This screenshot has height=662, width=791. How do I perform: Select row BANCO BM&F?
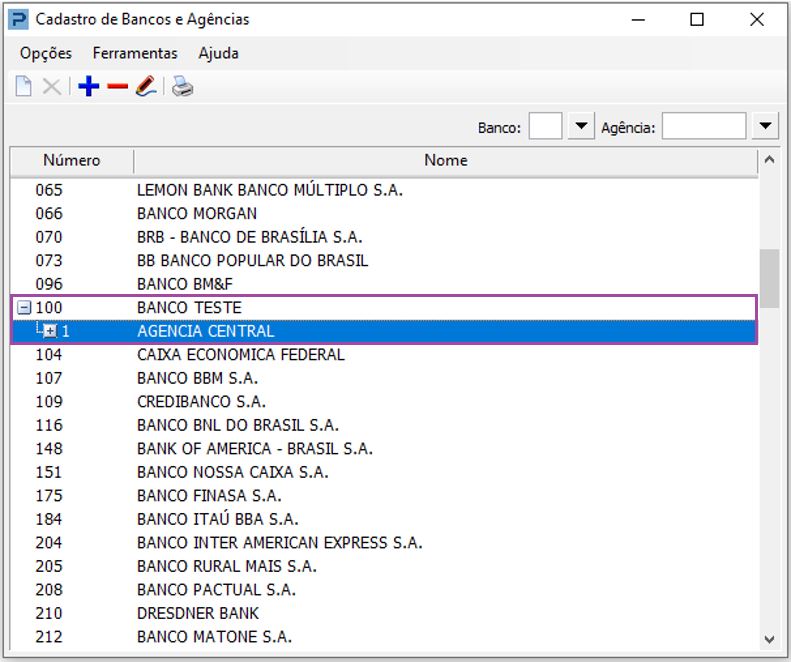coord(384,284)
